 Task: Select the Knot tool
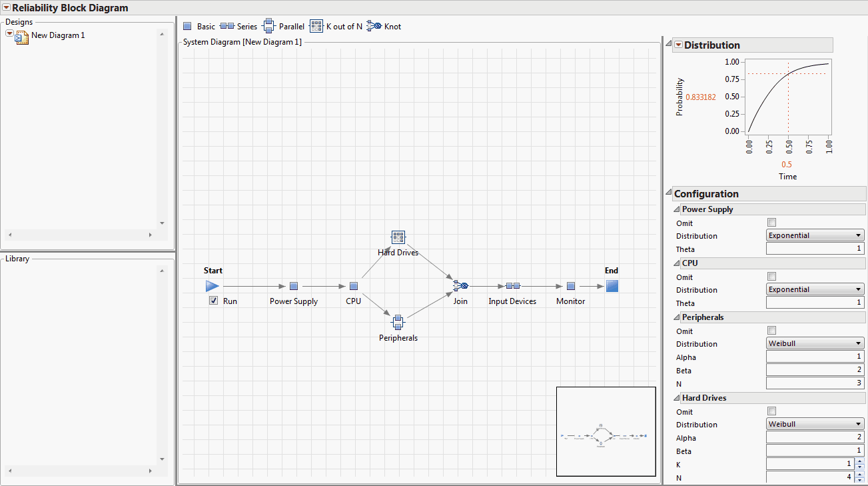374,25
